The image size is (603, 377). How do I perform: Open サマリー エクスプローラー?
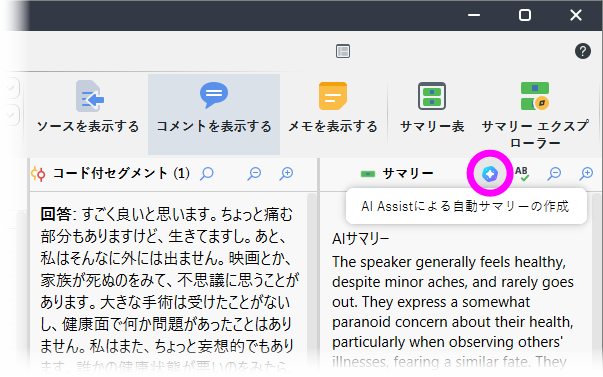535,115
